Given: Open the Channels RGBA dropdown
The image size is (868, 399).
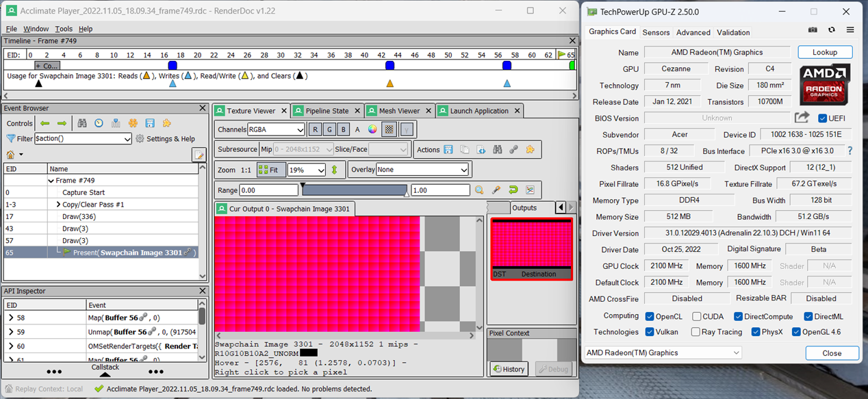Looking at the screenshot, I should coord(276,129).
